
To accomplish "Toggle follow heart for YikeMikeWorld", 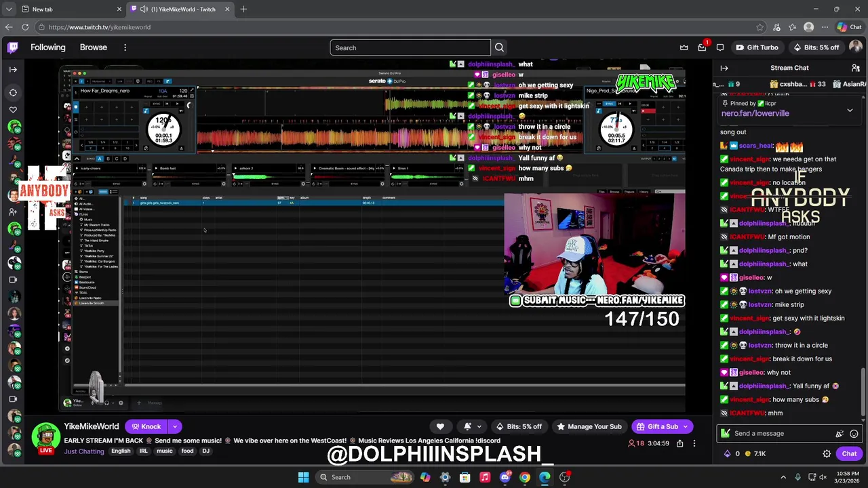I will point(440,426).
